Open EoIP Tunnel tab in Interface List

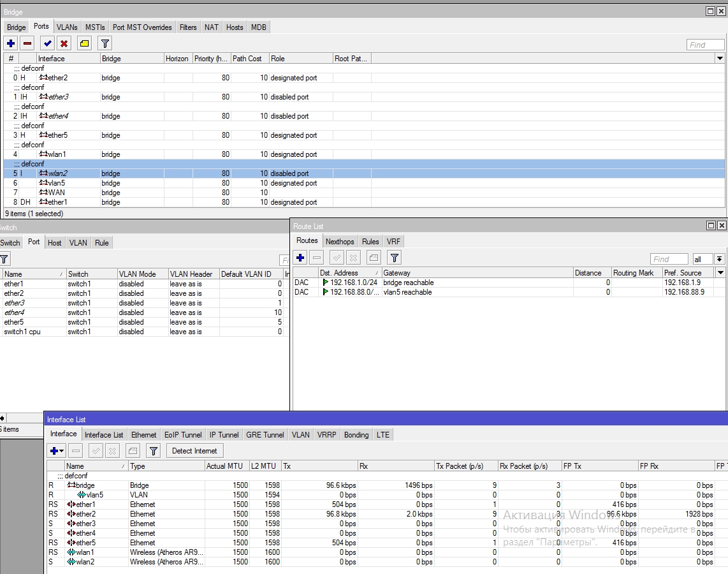(183, 435)
